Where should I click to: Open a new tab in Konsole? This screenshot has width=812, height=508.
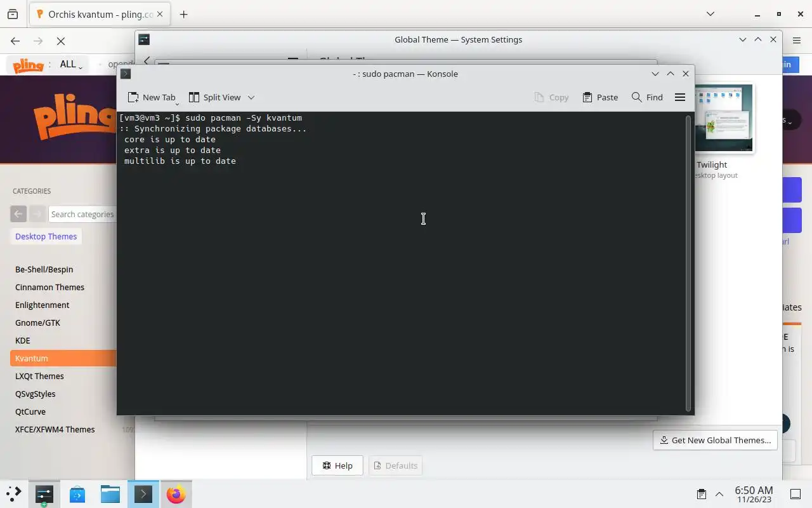(x=151, y=97)
